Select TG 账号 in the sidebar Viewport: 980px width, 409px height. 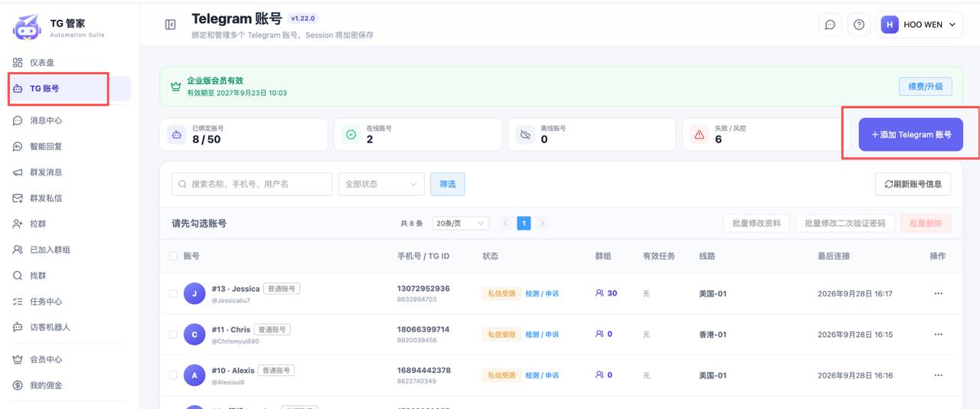70,88
